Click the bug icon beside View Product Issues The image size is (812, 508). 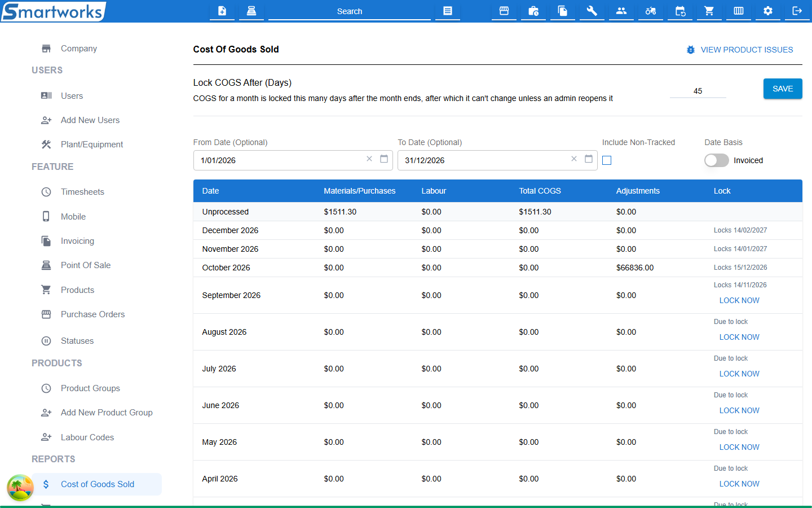(691, 50)
